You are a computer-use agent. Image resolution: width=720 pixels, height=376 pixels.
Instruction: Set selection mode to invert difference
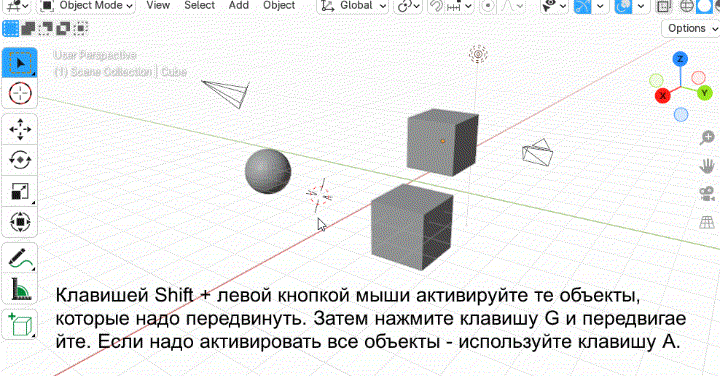pyautogui.click(x=63, y=28)
